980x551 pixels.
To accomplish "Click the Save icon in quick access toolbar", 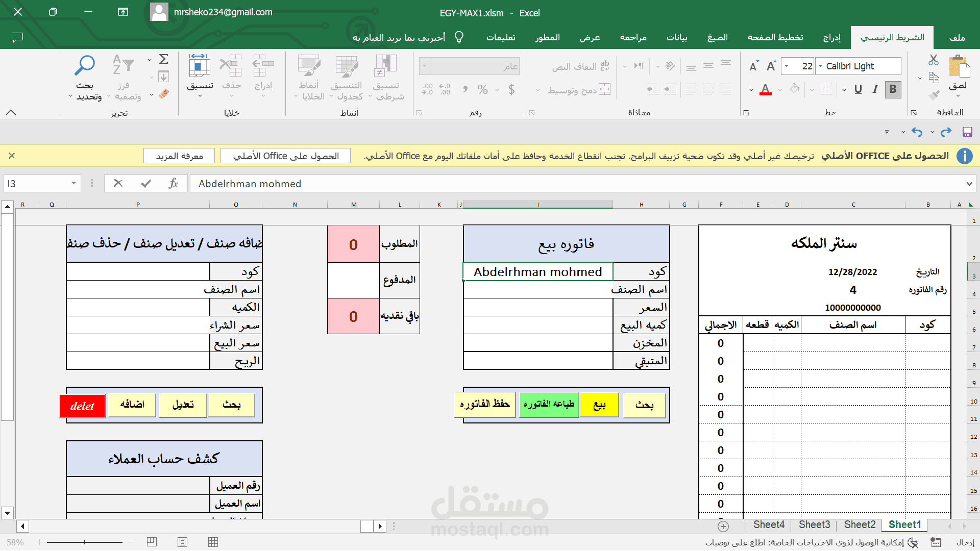I will pyautogui.click(x=967, y=132).
